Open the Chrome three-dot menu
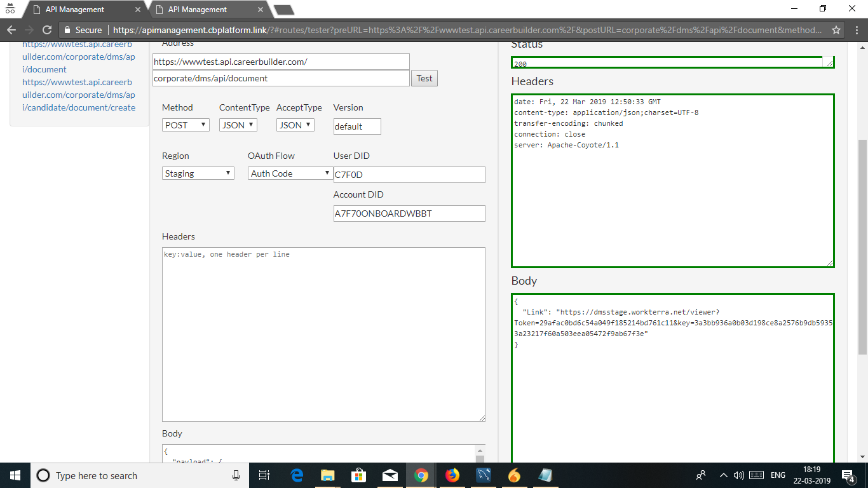 pos(855,30)
